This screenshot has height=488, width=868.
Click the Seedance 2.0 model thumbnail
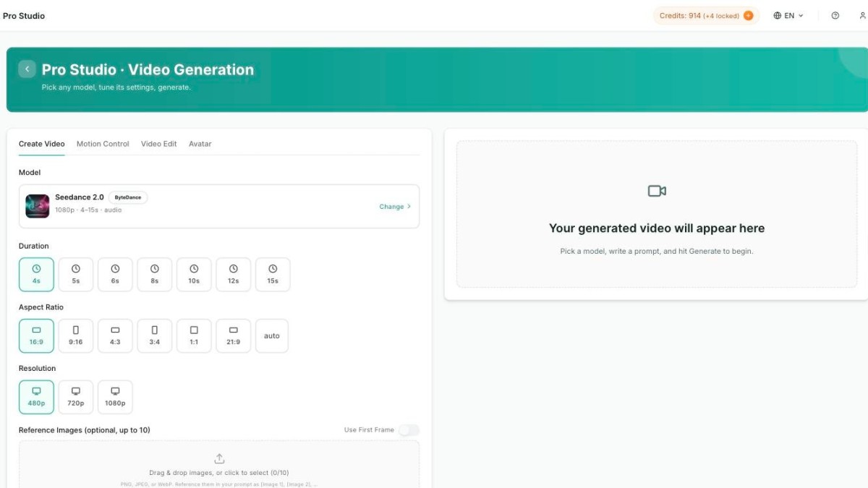click(x=38, y=206)
